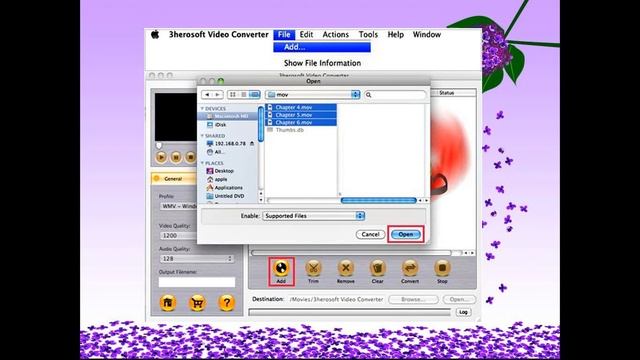
Task: Go back in the Open dialog
Action: 207,95
